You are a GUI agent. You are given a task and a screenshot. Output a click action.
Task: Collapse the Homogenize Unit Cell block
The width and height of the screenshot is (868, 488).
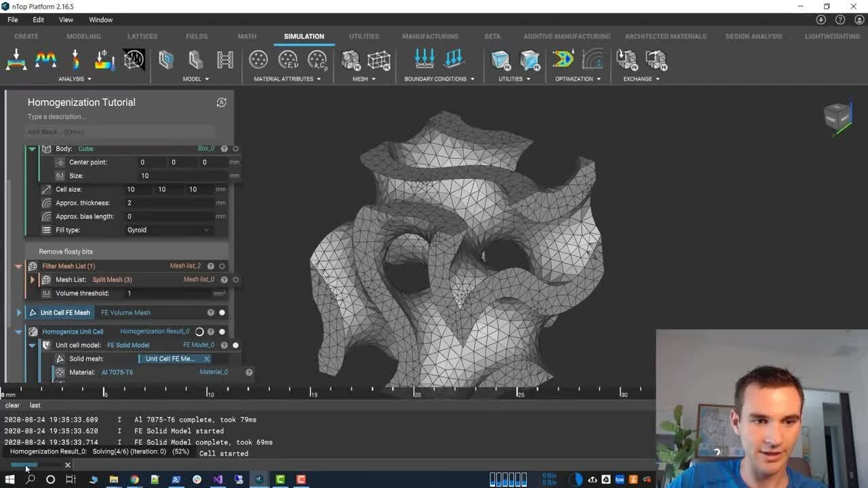click(x=18, y=331)
